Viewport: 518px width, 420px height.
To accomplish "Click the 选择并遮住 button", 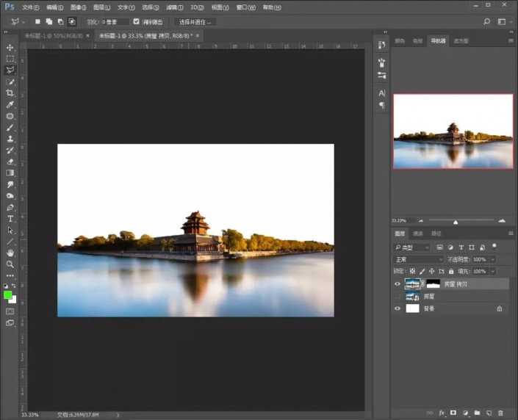I will tap(195, 21).
